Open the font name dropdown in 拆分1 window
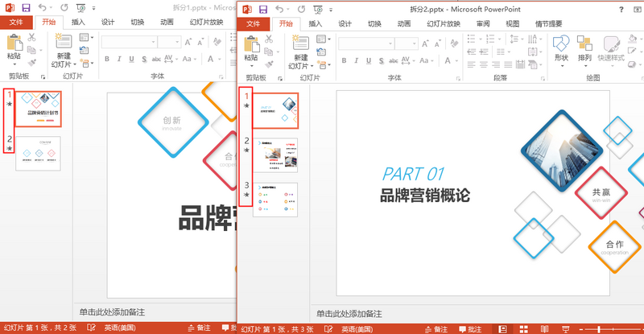This screenshot has height=334, width=644. [x=154, y=42]
